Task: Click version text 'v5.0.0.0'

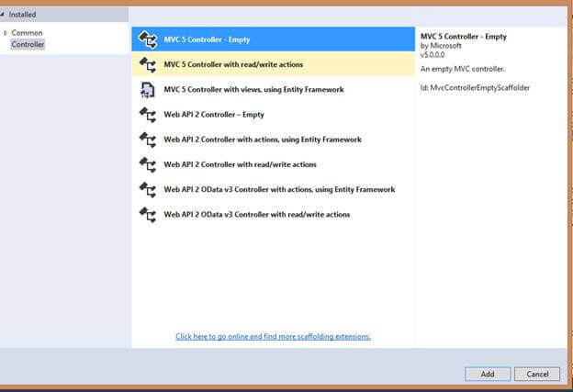Action: pos(433,55)
